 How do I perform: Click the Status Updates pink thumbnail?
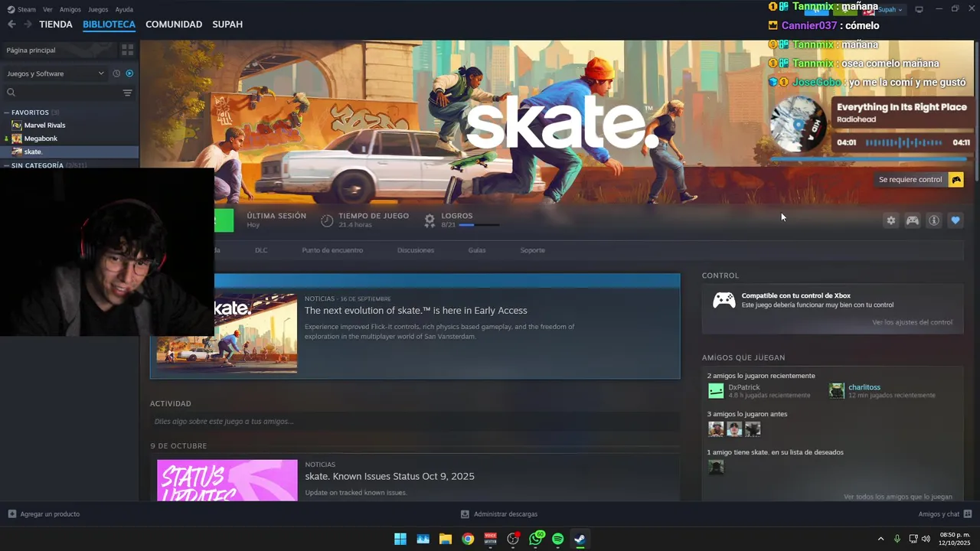tap(227, 481)
